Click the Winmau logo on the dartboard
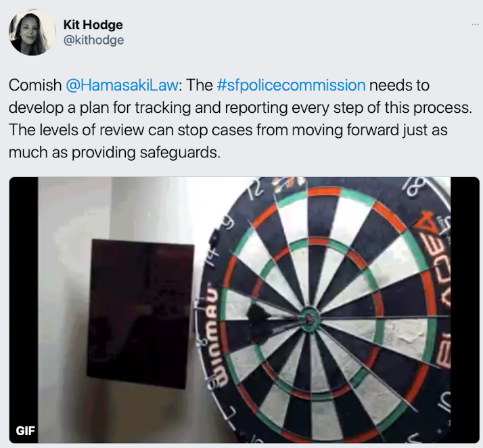 (x=215, y=337)
